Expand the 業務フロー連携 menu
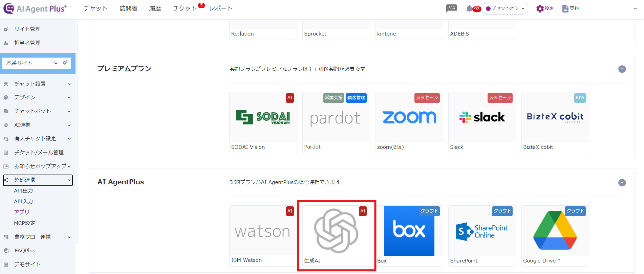Image resolution: width=644 pixels, height=274 pixels. [x=69, y=237]
